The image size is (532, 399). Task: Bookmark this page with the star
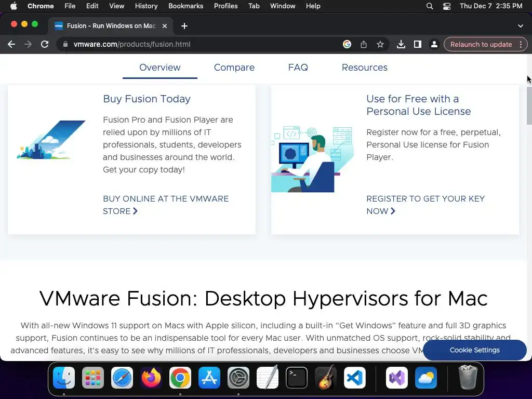click(x=380, y=45)
